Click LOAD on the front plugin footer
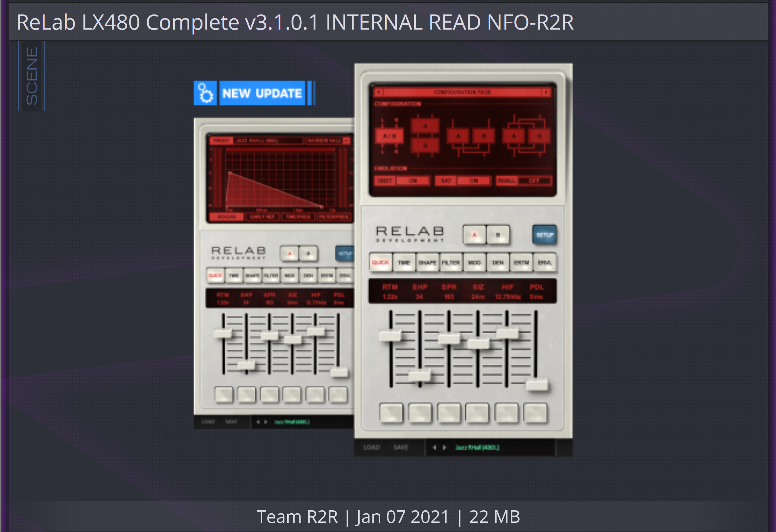The height and width of the screenshot is (532, 776). 371,447
